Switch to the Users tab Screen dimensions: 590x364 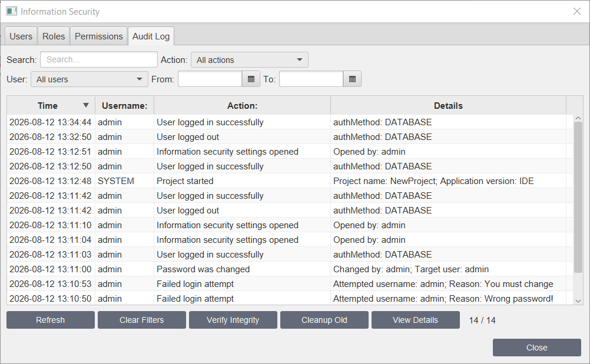click(21, 36)
